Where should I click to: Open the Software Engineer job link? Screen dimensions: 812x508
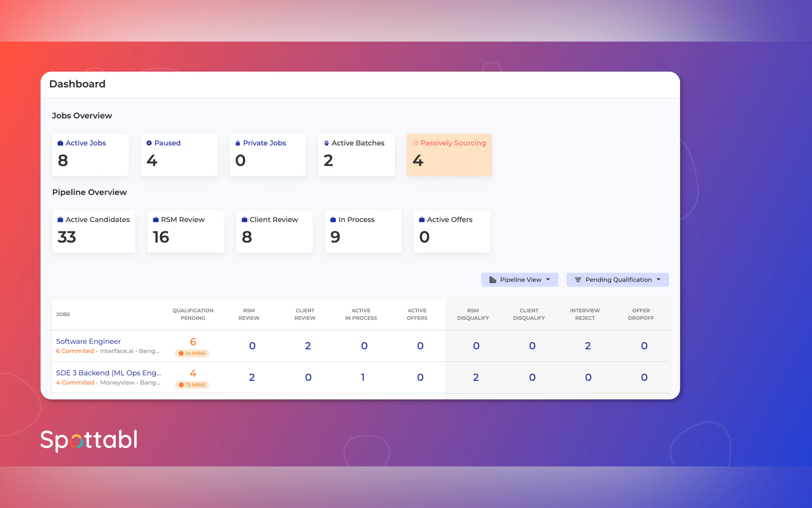click(88, 341)
